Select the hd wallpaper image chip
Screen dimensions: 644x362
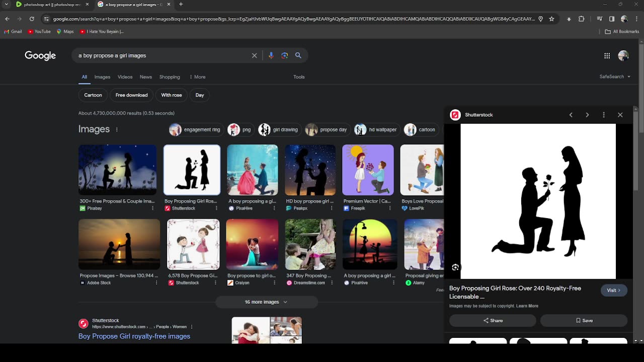(x=377, y=130)
